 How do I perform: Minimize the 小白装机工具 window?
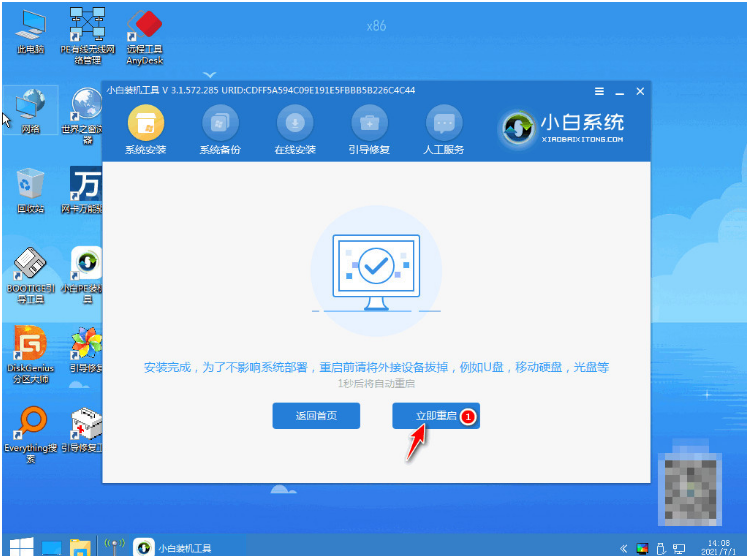pyautogui.click(x=619, y=91)
